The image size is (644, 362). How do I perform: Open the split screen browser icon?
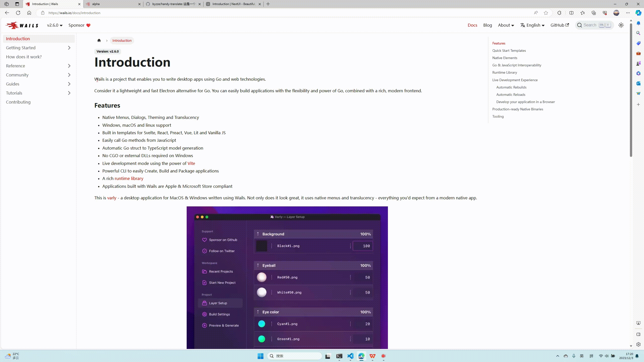tap(571, 13)
